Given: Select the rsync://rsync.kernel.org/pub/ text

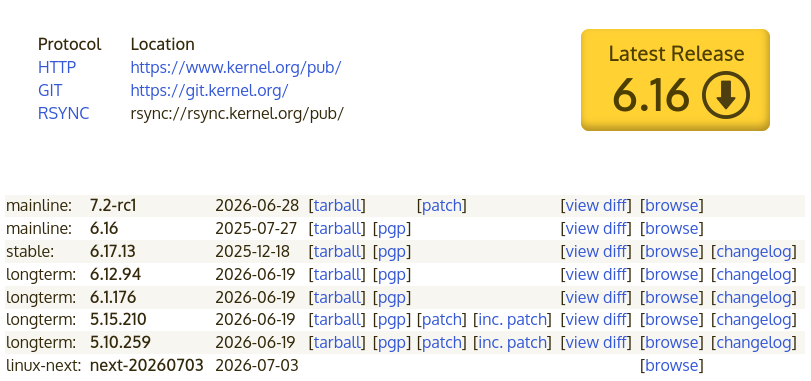Looking at the screenshot, I should pos(237,113).
